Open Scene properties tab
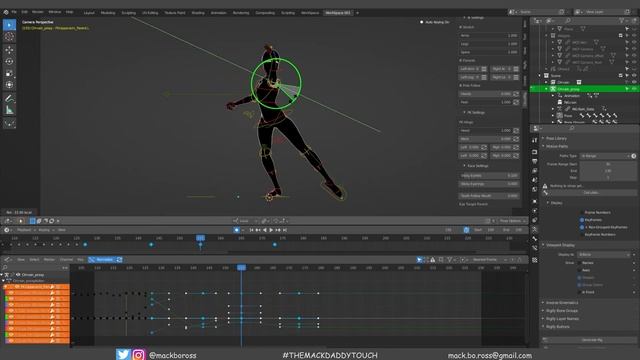Image resolution: width=640 pixels, height=360 pixels. (x=535, y=180)
